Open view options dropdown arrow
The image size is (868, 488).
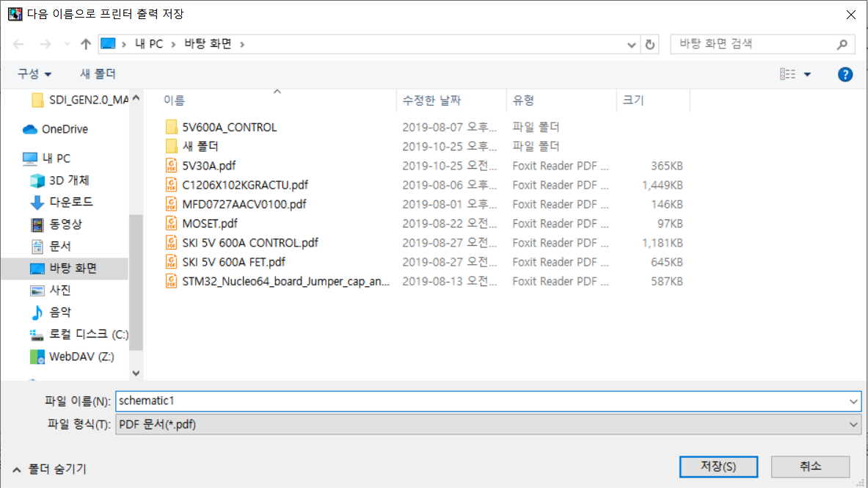coord(807,74)
